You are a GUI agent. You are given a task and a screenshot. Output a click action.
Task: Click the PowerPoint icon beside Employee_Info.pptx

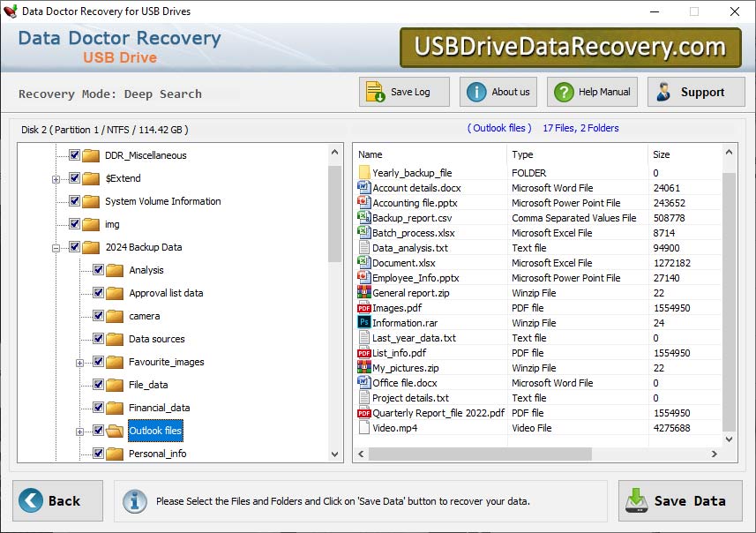(x=362, y=278)
